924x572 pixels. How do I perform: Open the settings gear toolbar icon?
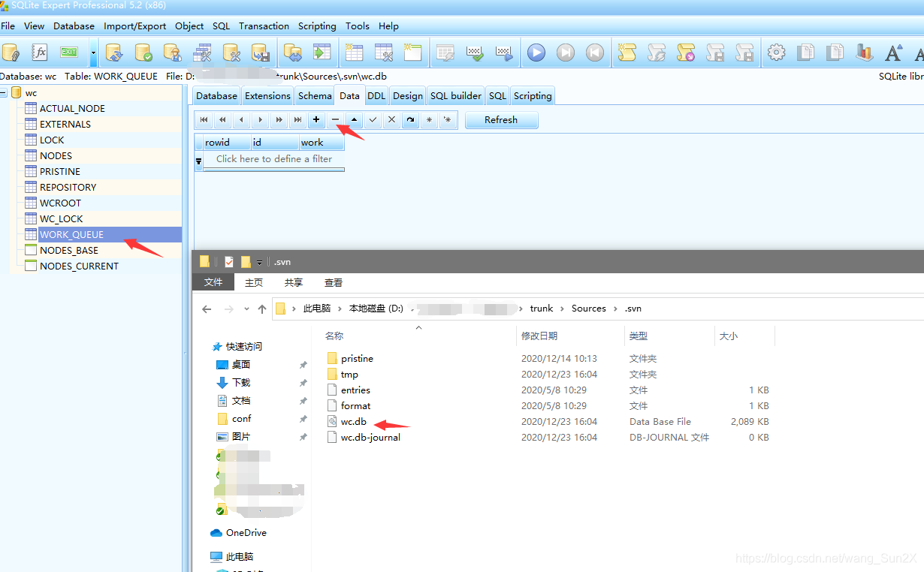click(x=777, y=53)
